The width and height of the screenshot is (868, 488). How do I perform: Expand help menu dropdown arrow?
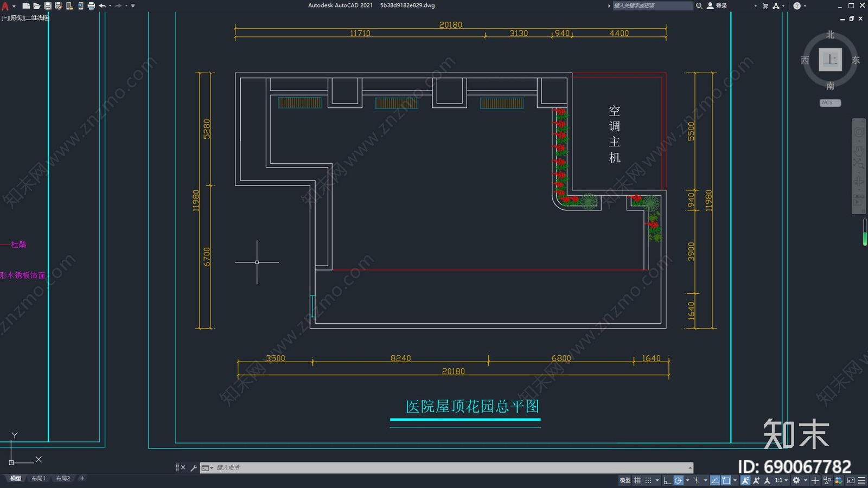[x=805, y=5]
